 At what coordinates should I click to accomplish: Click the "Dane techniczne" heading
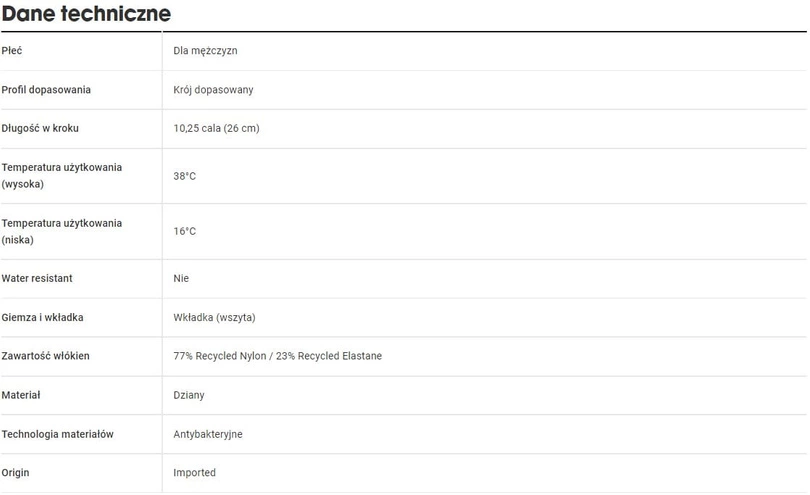click(x=87, y=14)
